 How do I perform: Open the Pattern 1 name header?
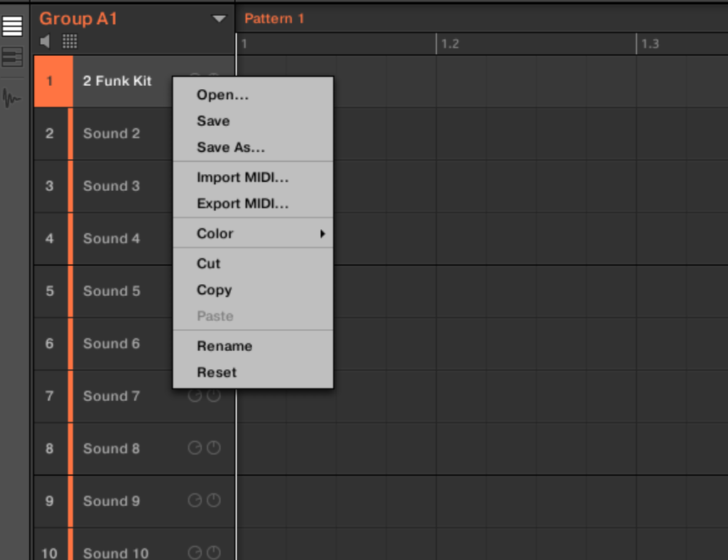coord(274,18)
